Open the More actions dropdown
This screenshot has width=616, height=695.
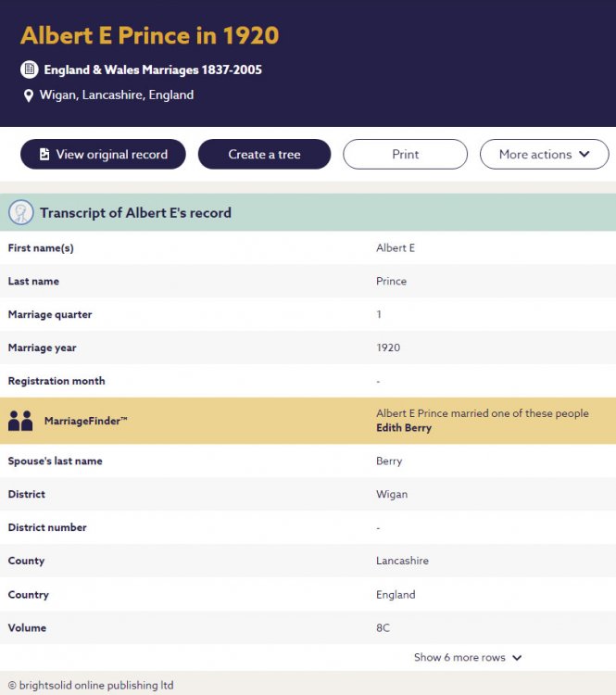tap(544, 155)
